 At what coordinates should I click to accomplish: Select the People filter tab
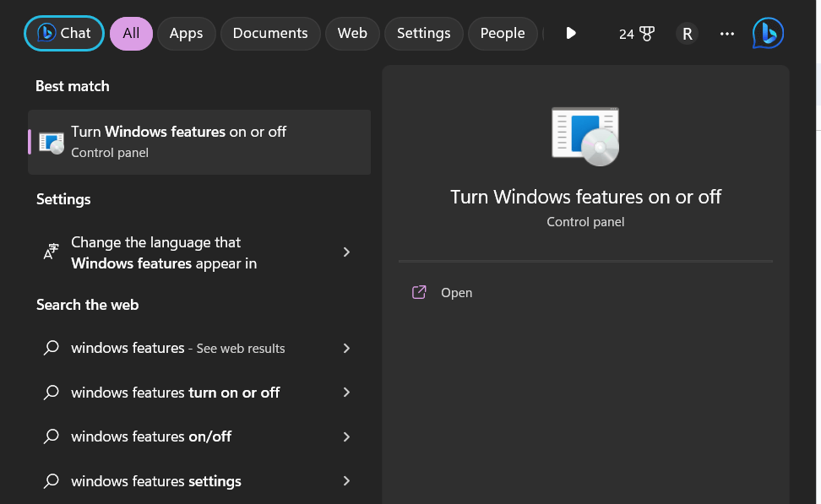(503, 34)
